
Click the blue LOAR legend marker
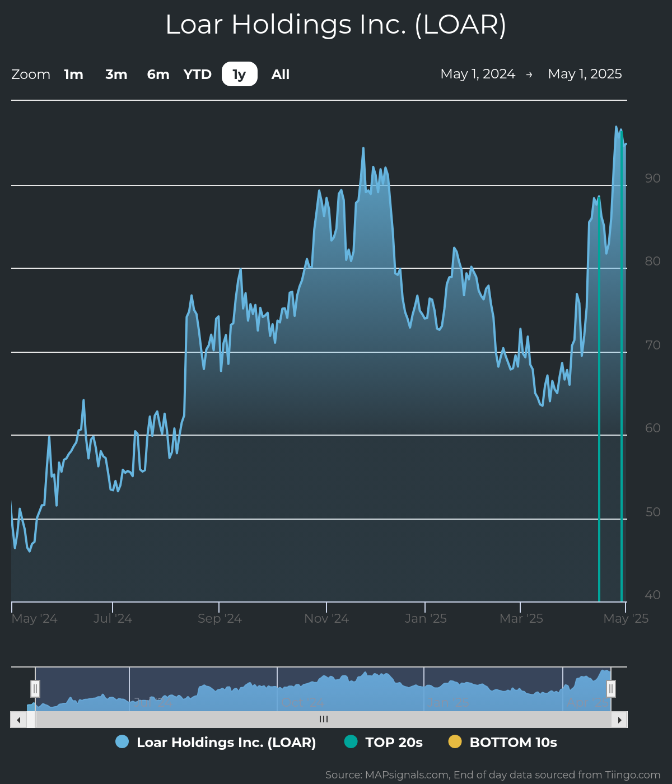tap(122, 742)
